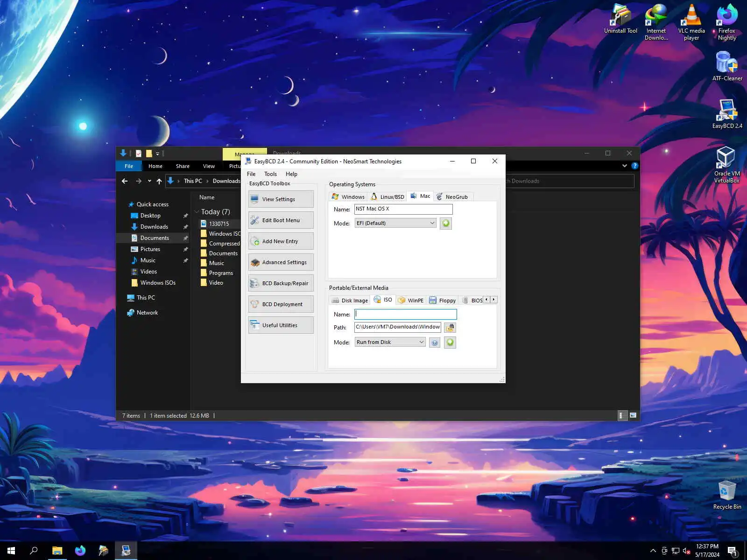Switch to the Disk Image tab

coord(350,301)
